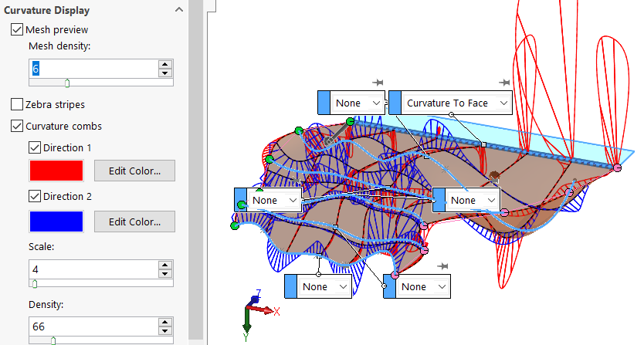
Task: Click the Density value input field
Action: [93, 326]
